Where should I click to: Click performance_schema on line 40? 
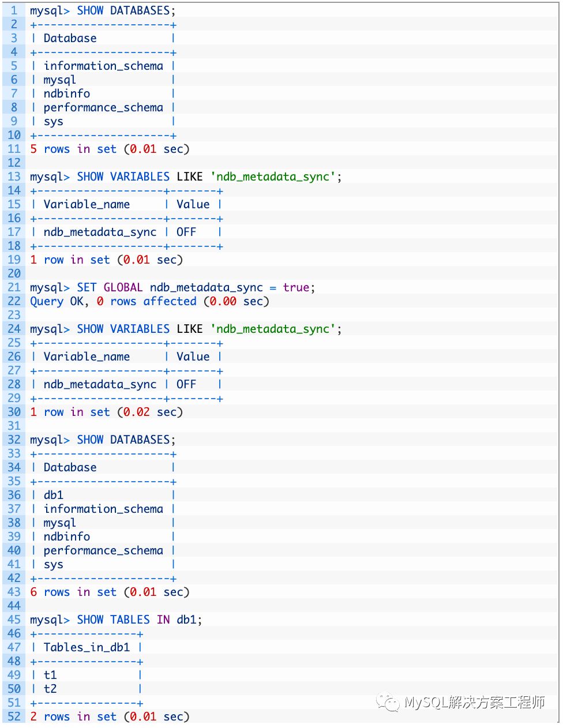(x=103, y=550)
